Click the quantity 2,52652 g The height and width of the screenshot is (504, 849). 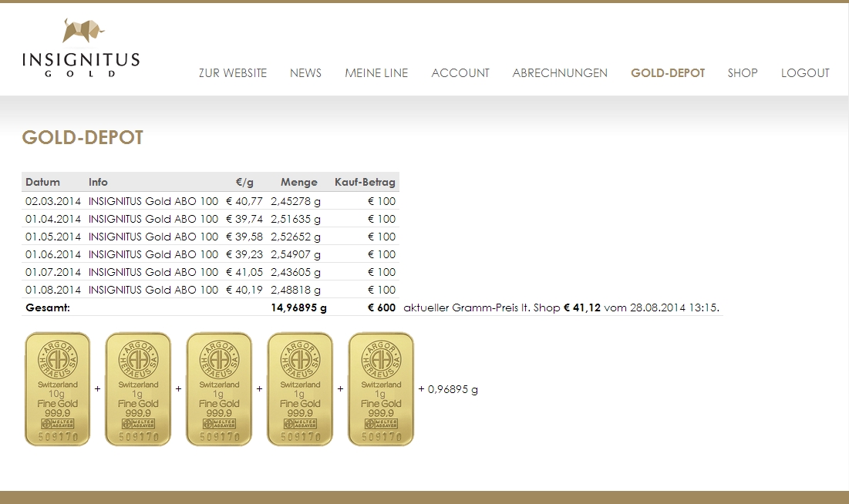point(295,237)
